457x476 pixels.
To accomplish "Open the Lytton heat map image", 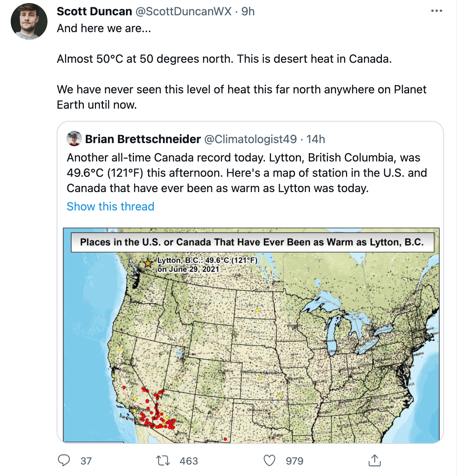I will pyautogui.click(x=251, y=336).
